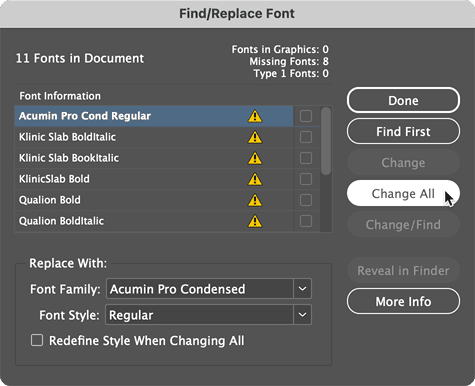The width and height of the screenshot is (475, 386).
Task: Click the dimmed Change/Find button
Action: (403, 224)
